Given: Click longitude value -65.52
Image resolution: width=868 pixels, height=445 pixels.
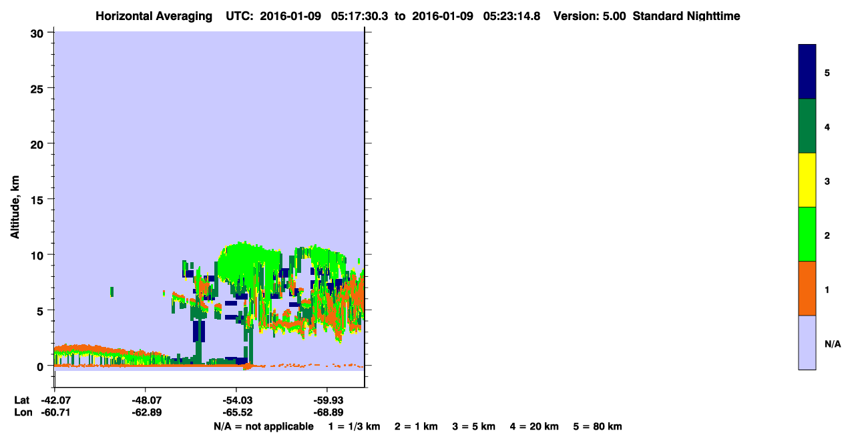Looking at the screenshot, I should [x=236, y=412].
